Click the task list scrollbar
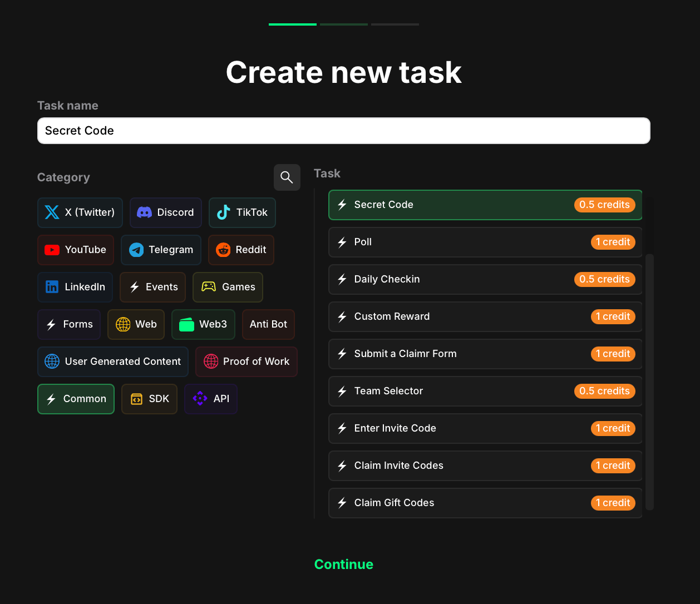 (x=649, y=382)
